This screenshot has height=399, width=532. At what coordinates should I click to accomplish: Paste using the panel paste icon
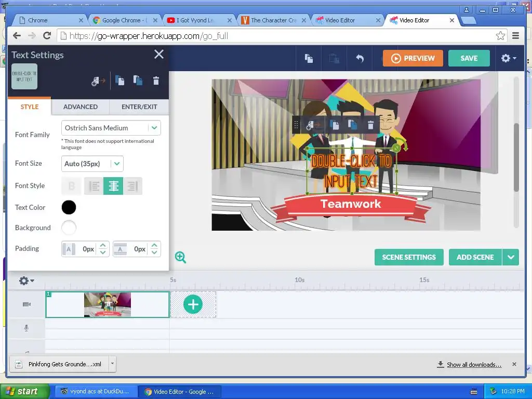click(138, 81)
